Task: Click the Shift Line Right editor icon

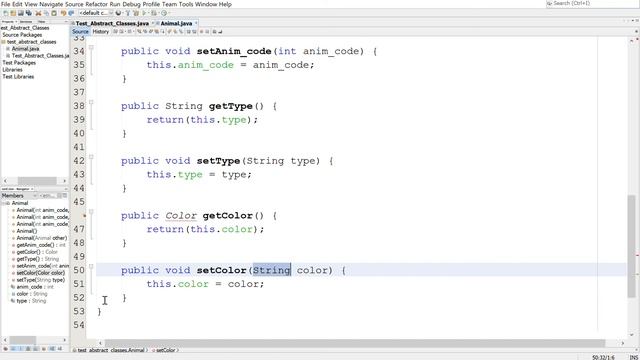Action: [194, 31]
